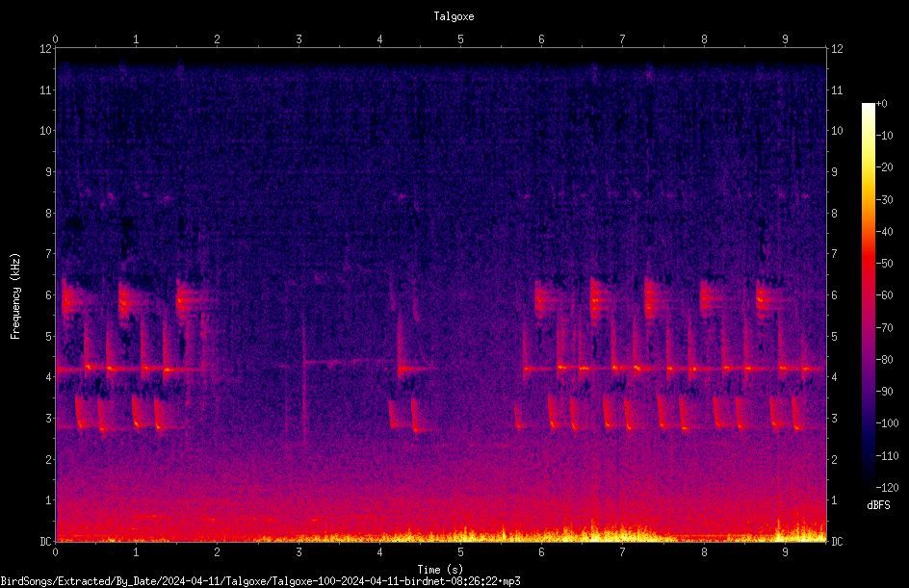Click the Talgoxe title above the spectrogram
The image size is (909, 588).
pos(454,16)
